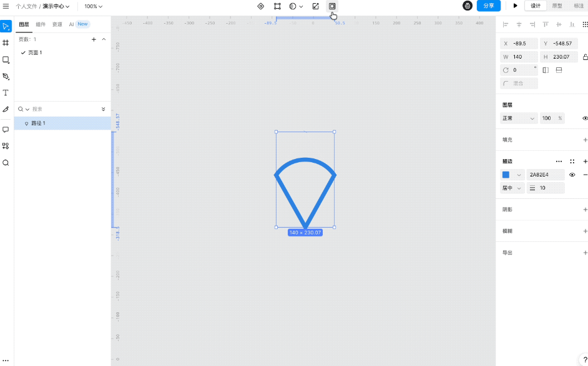Screen dimensions: 588x366
Task: Toggle the aspect ratio lock
Action: coord(585,57)
